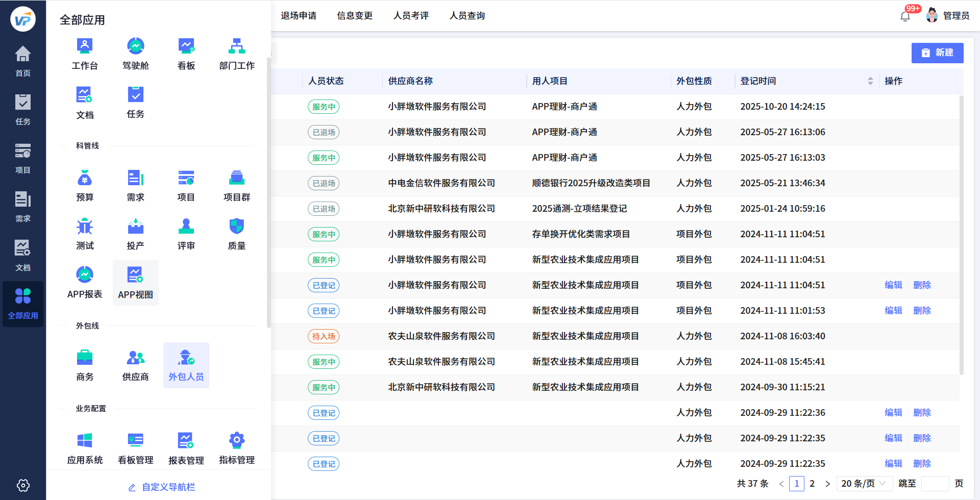Open the 驾驶舱 app icon
The width and height of the screenshot is (980, 500).
(135, 53)
